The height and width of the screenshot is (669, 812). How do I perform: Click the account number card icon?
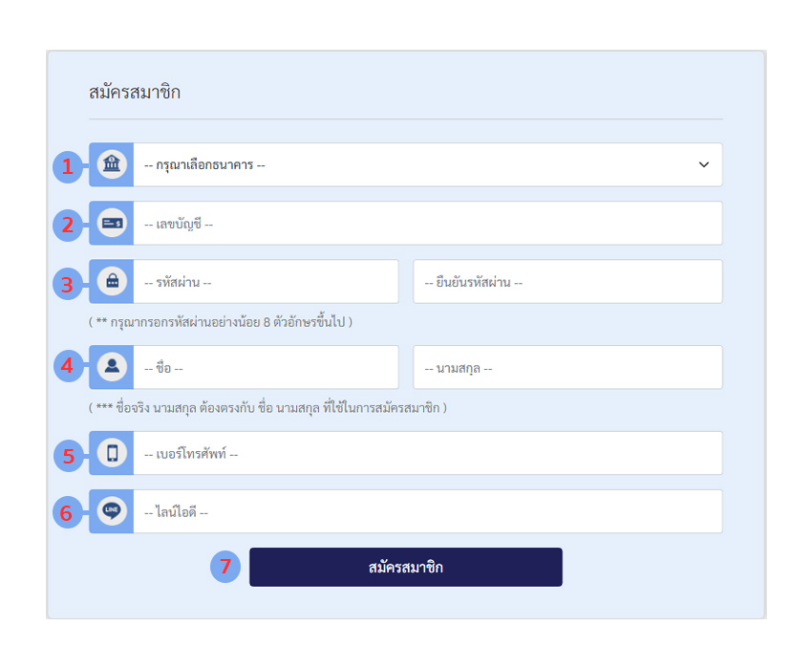click(x=112, y=223)
